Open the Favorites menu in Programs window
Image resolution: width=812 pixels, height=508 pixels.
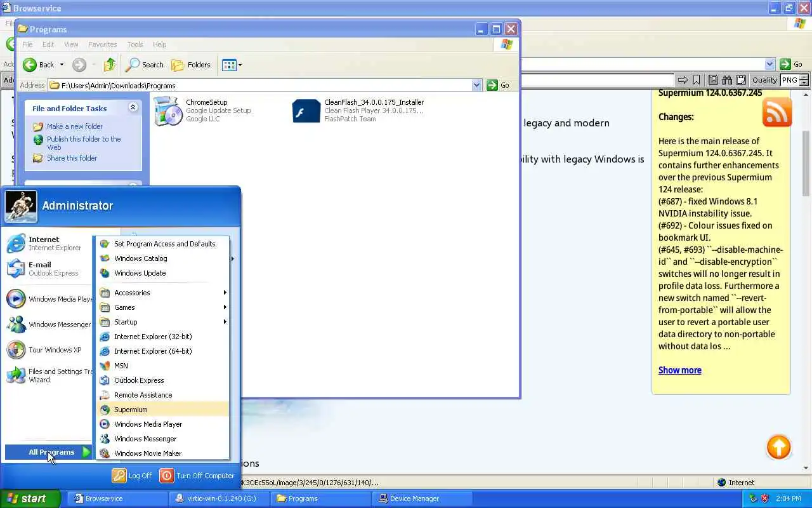[102, 44]
